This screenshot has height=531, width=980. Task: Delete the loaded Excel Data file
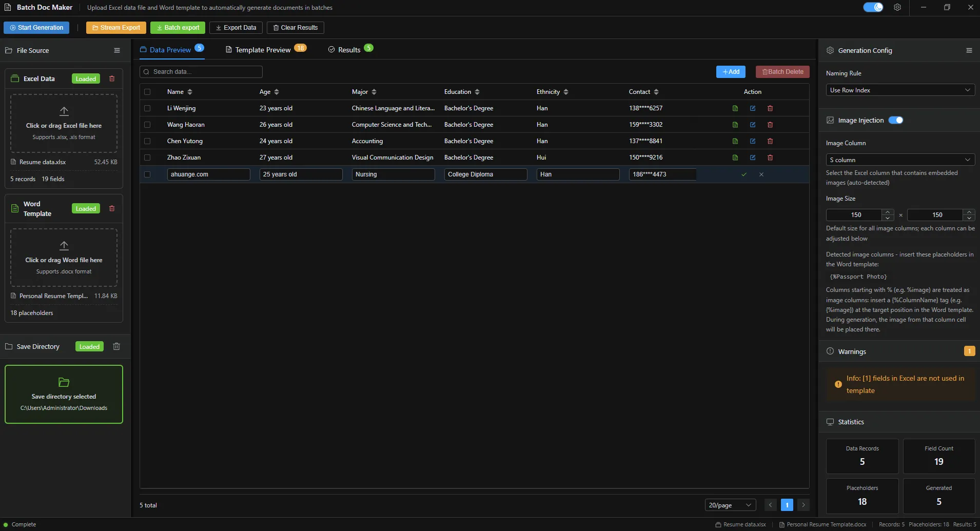pos(112,78)
